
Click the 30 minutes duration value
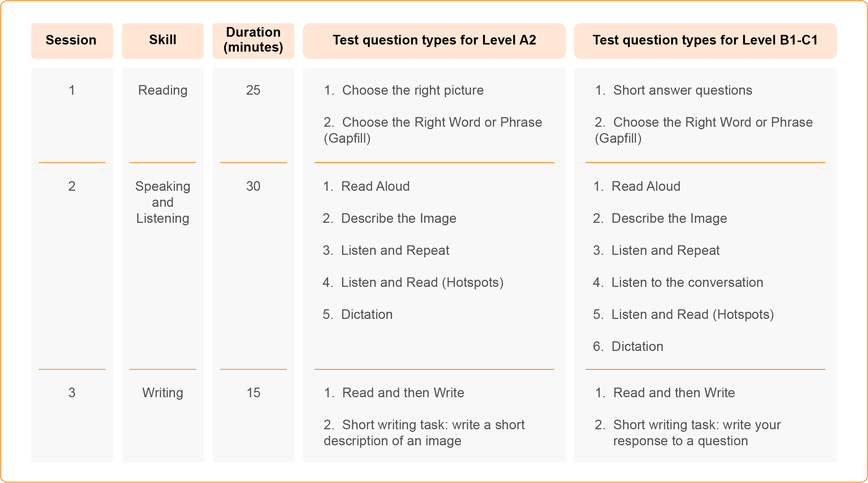[253, 187]
